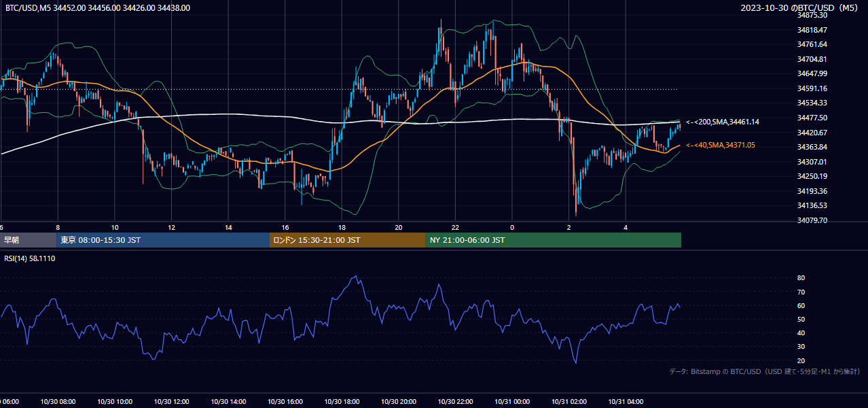Click the NY 21:00-06:00 JST session bar
The image size is (868, 408).
[x=554, y=240]
